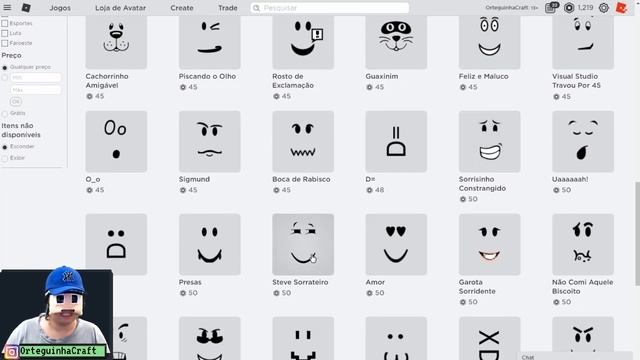Click the 48 Robux price under D=
This screenshot has height=360, width=640.
[376, 190]
